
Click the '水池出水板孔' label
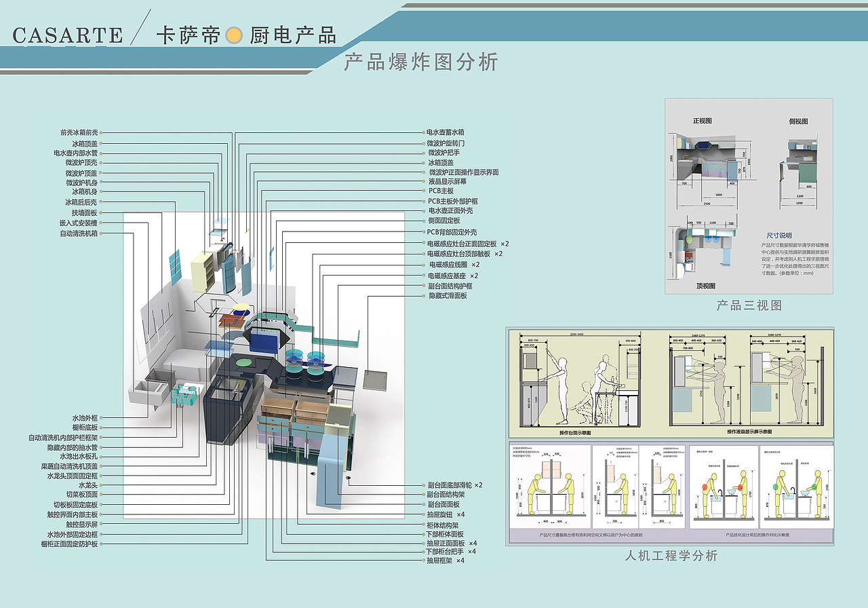(x=79, y=457)
